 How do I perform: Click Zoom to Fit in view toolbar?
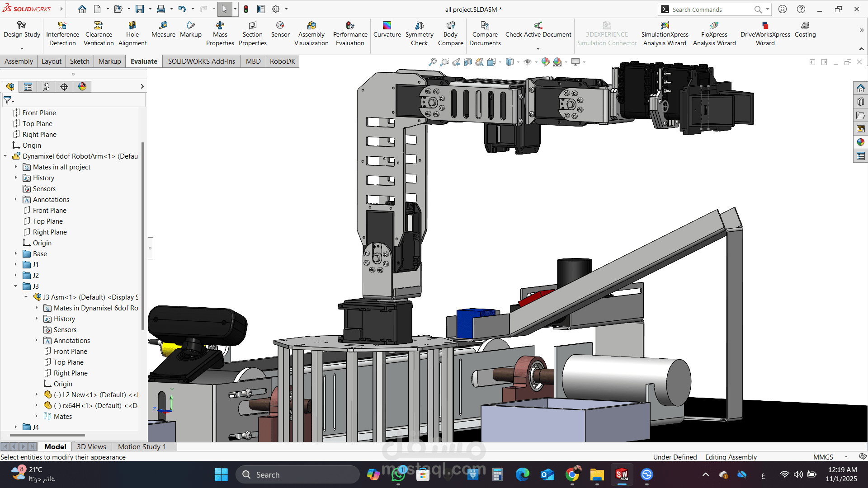(x=433, y=62)
